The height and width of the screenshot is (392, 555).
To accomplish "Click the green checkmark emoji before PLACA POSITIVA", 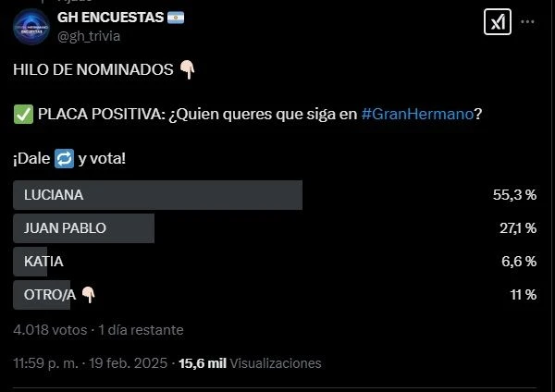I will point(24,114).
